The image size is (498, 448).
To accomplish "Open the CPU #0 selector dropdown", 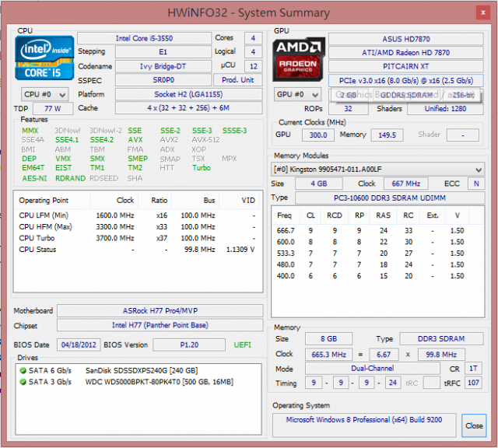I will (x=45, y=94).
